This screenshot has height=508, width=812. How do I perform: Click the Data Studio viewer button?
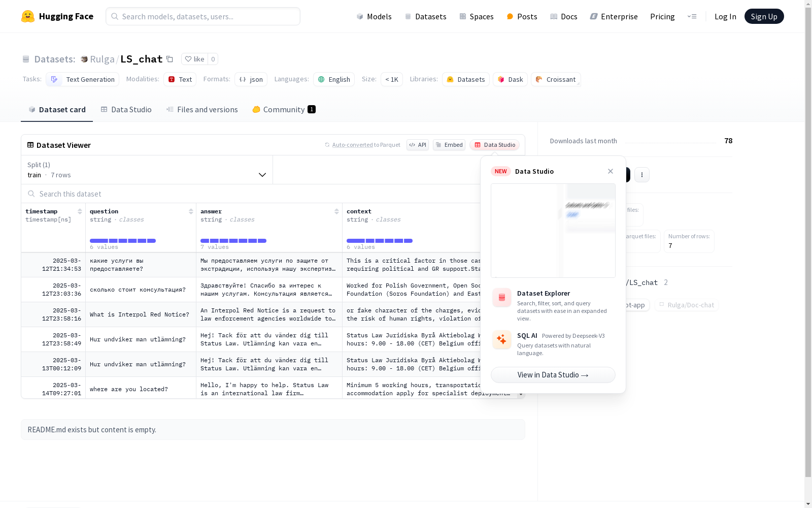tap(494, 145)
